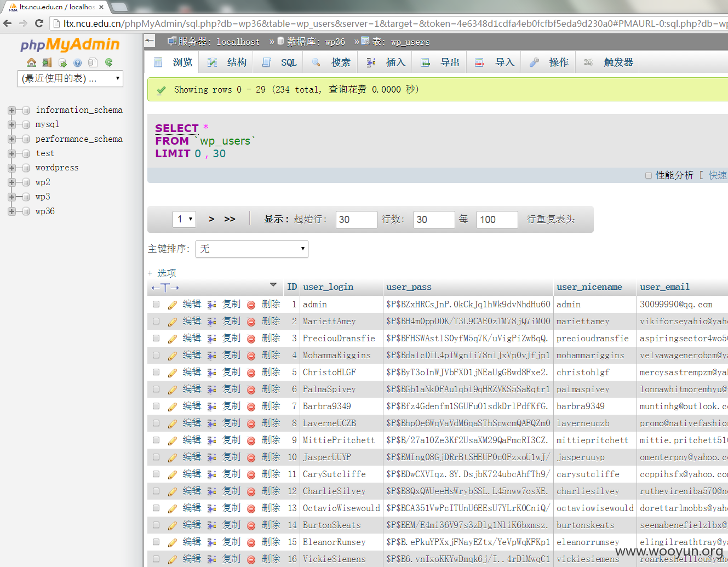Click delete icon for CarySutcliffe row

251,474
